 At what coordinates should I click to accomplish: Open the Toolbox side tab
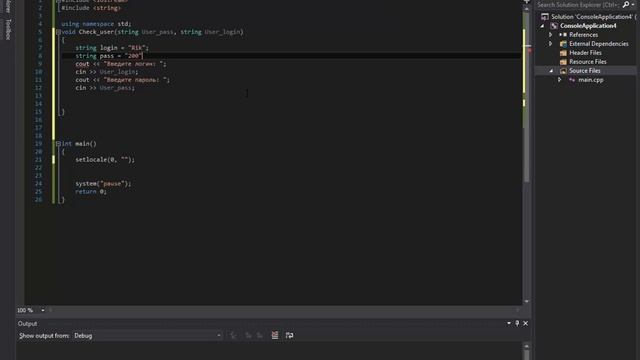[8, 29]
